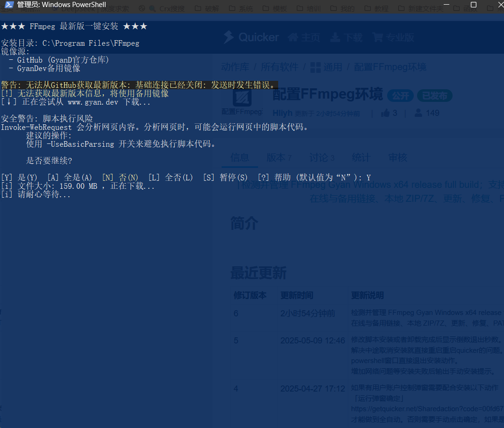504x428 pixels.
Task: Click the thumbs-up like icon next to 3
Action: 385,113
